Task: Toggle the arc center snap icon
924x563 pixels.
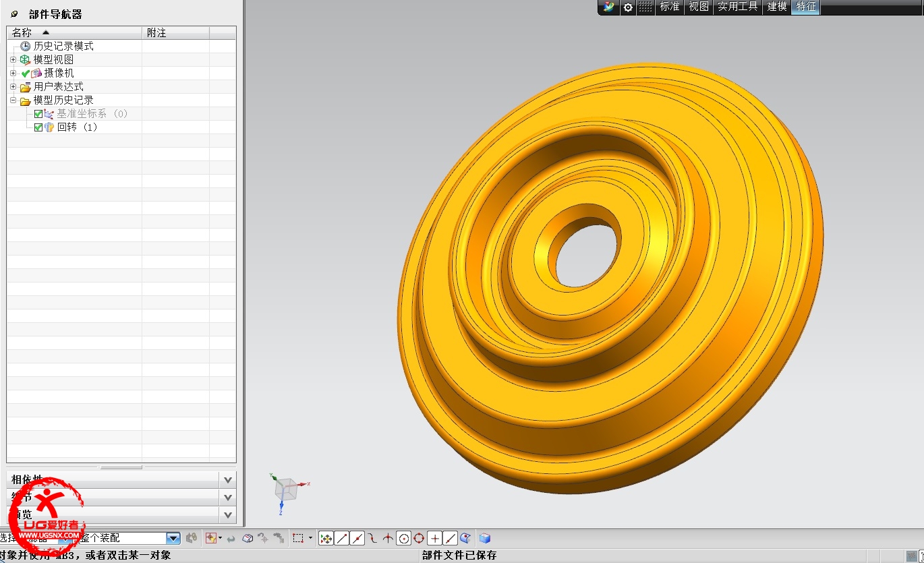Action: (403, 538)
